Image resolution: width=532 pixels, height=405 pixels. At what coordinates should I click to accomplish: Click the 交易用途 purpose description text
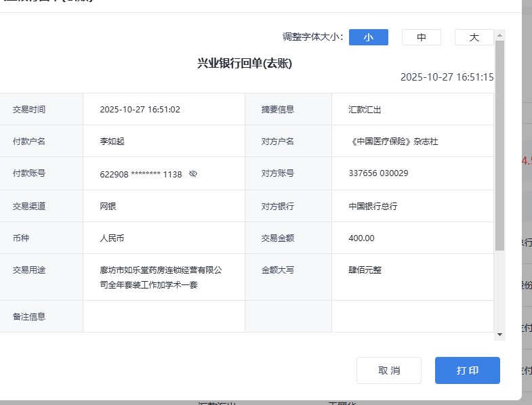pyautogui.click(x=161, y=277)
